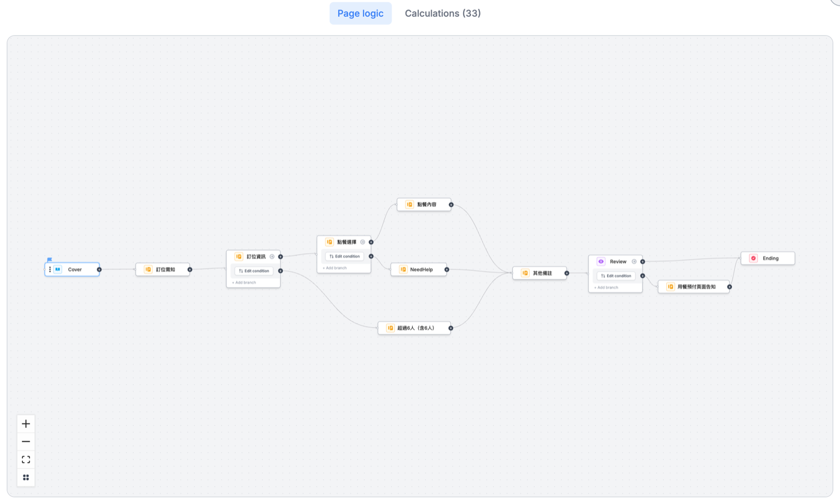Select the NeedHelp node label
Image resolution: width=840 pixels, height=504 pixels.
[422, 269]
